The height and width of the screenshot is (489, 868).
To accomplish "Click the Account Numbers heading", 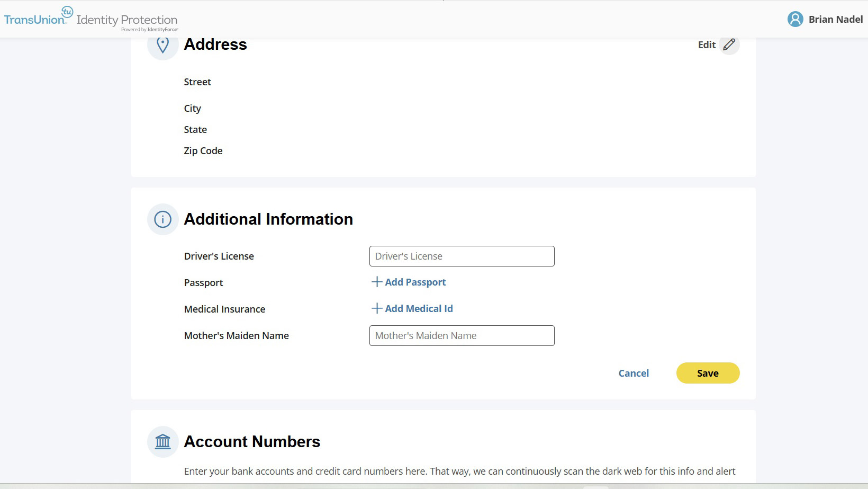I will point(252,441).
